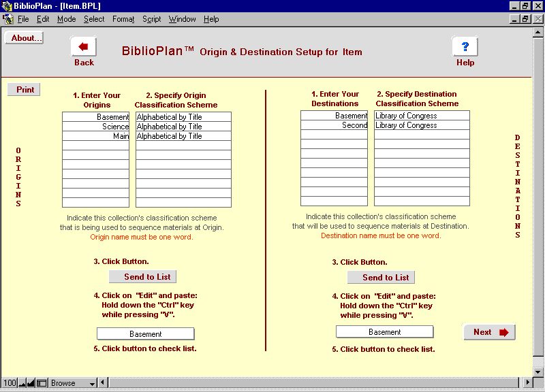This screenshot has height=392, width=545.
Task: Click the zoom in icon in status bar
Action: coord(31,383)
